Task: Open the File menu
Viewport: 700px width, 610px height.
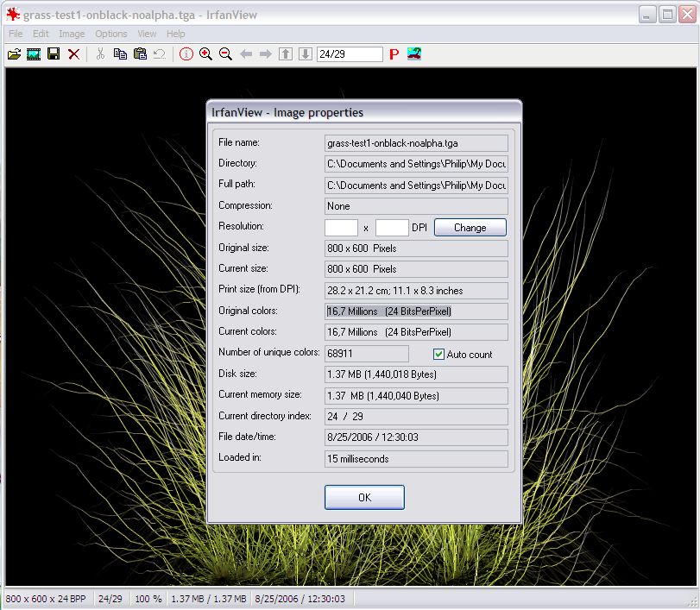Action: [x=16, y=34]
